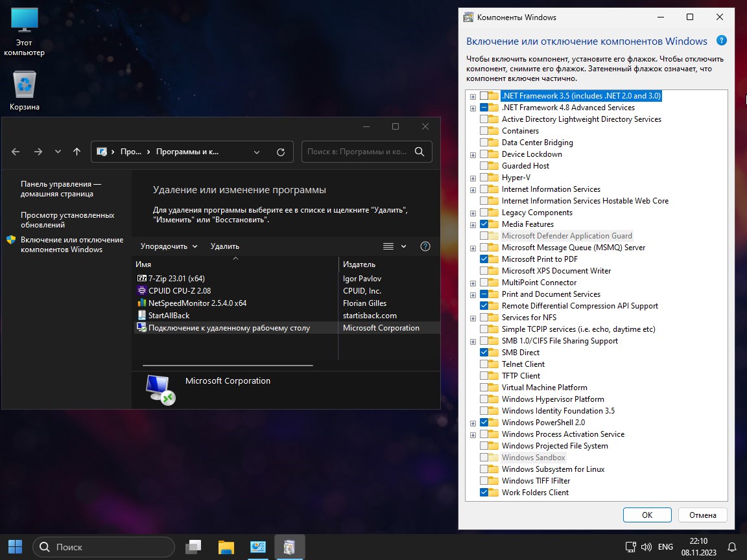The height and width of the screenshot is (560, 747).
Task: Disable the Media Features checkbox
Action: coord(483,224)
